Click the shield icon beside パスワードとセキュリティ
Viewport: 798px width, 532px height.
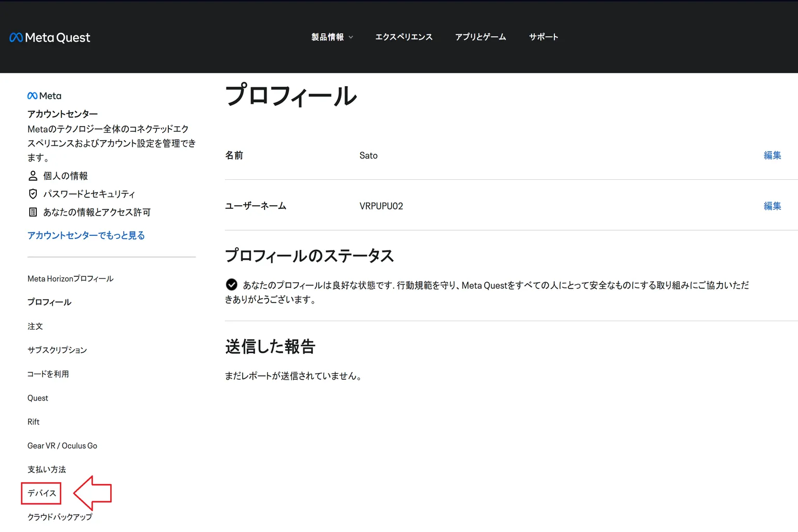33,194
